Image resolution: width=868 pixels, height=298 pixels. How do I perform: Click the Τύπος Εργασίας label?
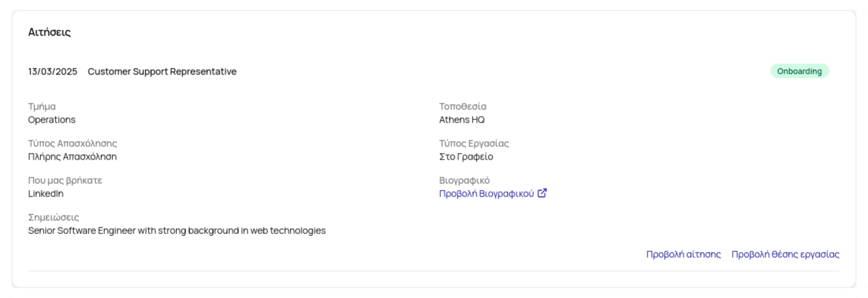tap(474, 143)
